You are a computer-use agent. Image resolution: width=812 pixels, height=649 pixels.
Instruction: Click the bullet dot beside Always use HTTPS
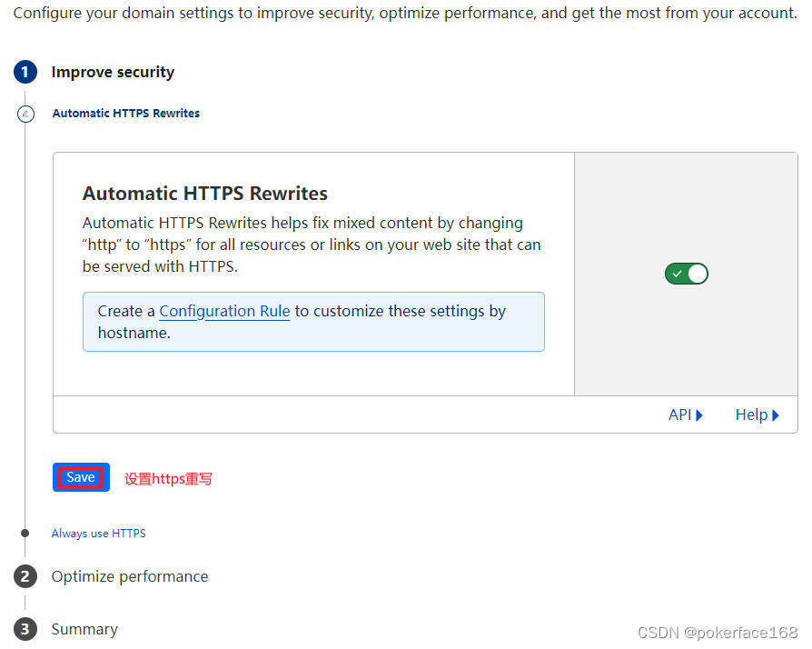pyautogui.click(x=25, y=534)
